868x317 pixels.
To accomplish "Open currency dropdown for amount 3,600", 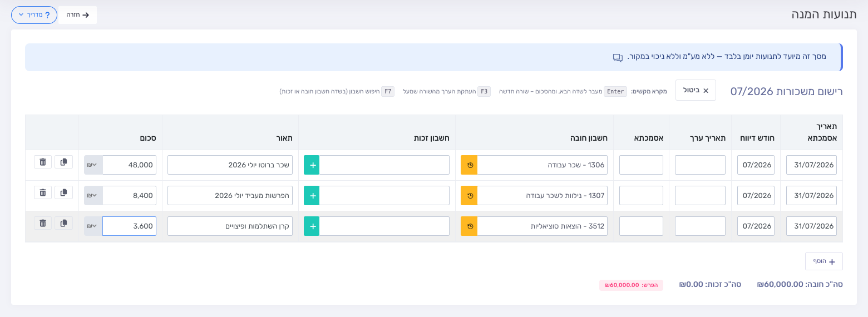I will click(x=93, y=226).
